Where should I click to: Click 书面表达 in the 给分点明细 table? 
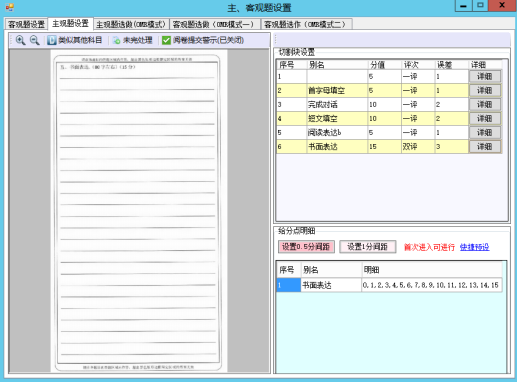(331, 285)
